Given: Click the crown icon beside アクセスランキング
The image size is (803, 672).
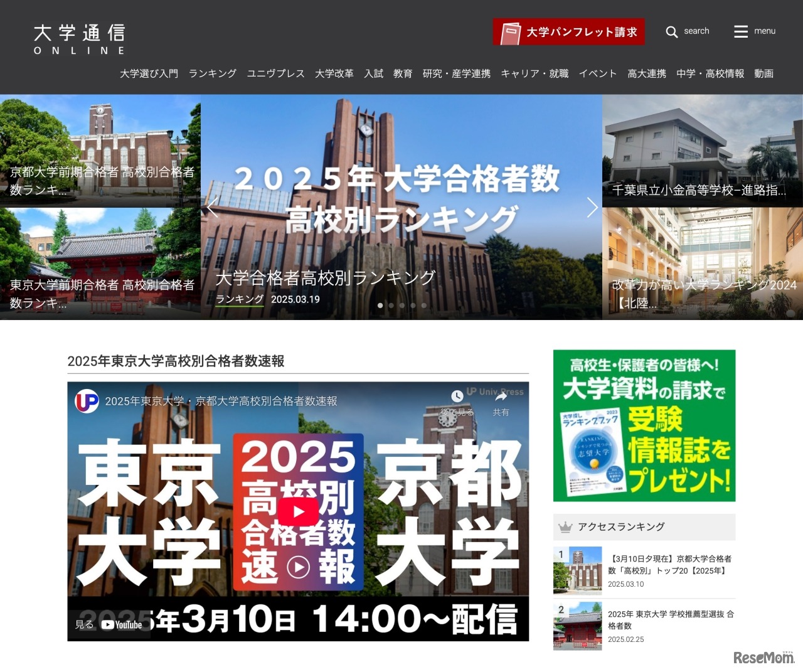Looking at the screenshot, I should 565,527.
